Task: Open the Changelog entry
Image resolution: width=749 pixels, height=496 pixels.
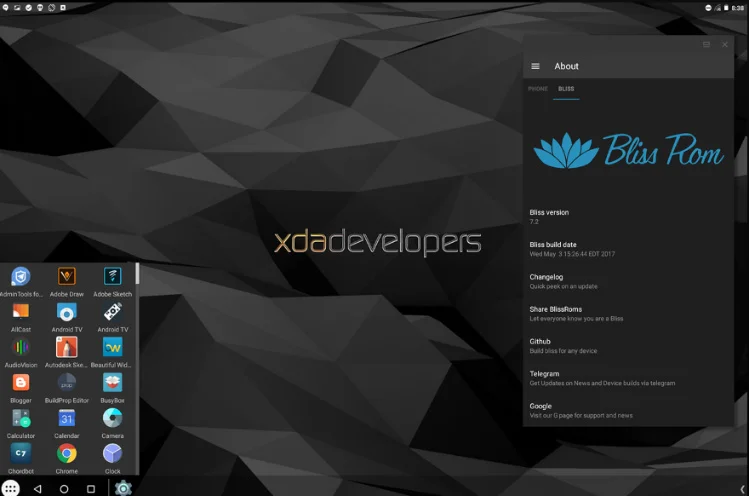Action: click(x=628, y=281)
